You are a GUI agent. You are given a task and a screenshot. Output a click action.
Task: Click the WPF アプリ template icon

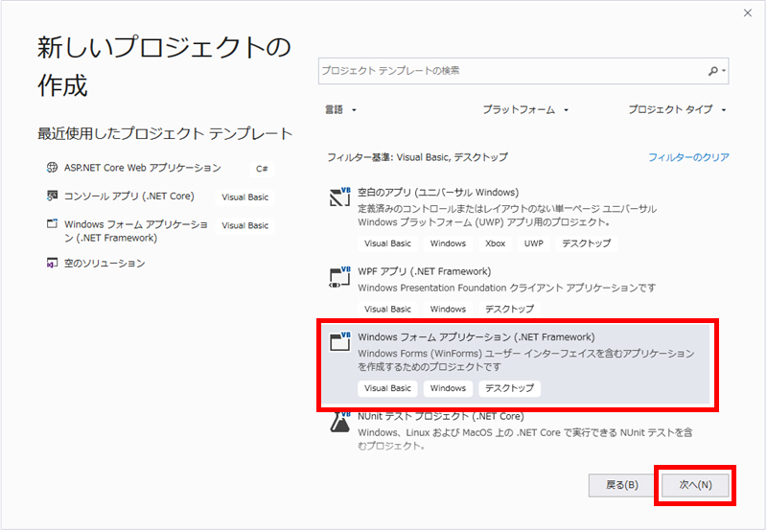coord(340,277)
